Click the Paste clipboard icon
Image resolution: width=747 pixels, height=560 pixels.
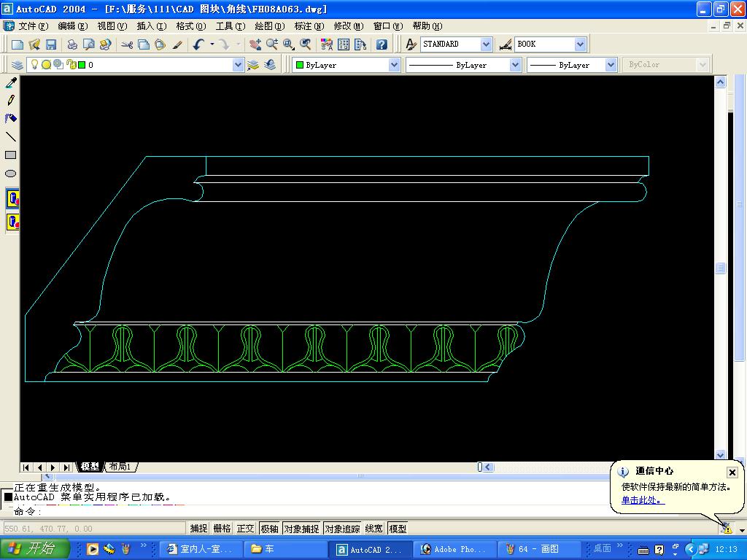(160, 44)
